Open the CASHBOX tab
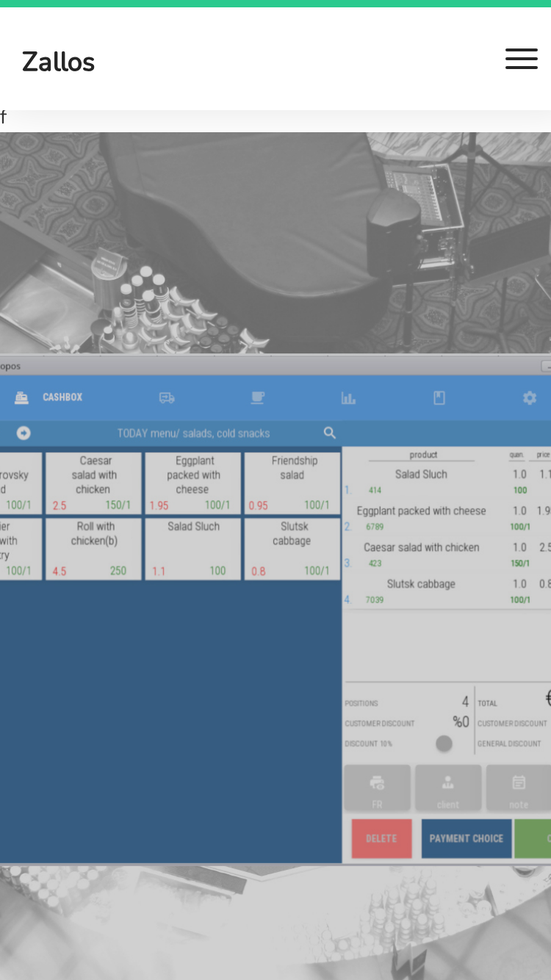 click(62, 397)
